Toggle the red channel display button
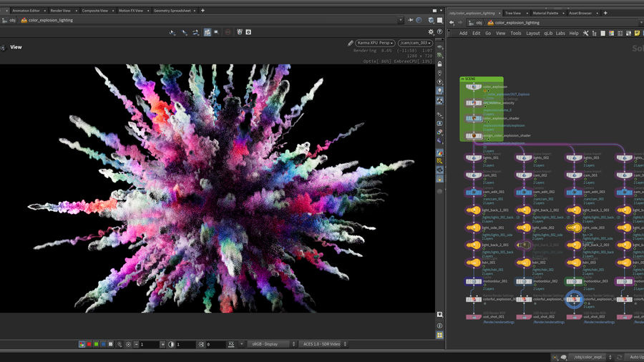 pyautogui.click(x=89, y=344)
